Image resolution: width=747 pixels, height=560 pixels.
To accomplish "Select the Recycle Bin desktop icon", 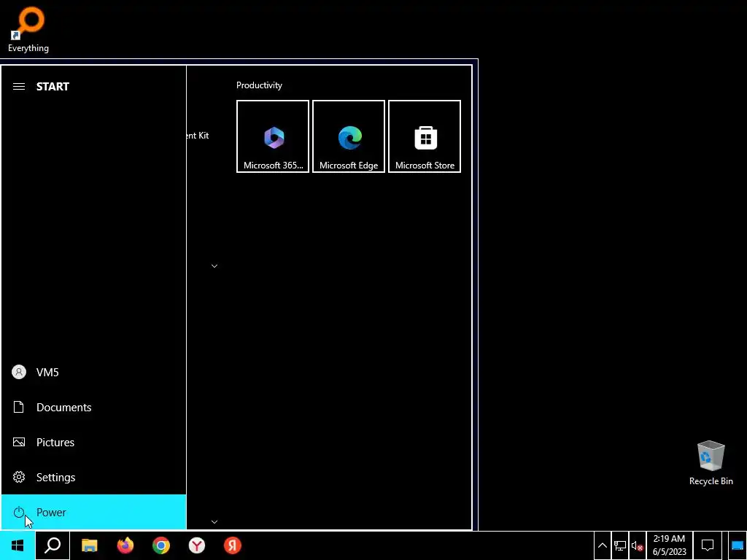I will pyautogui.click(x=711, y=463).
